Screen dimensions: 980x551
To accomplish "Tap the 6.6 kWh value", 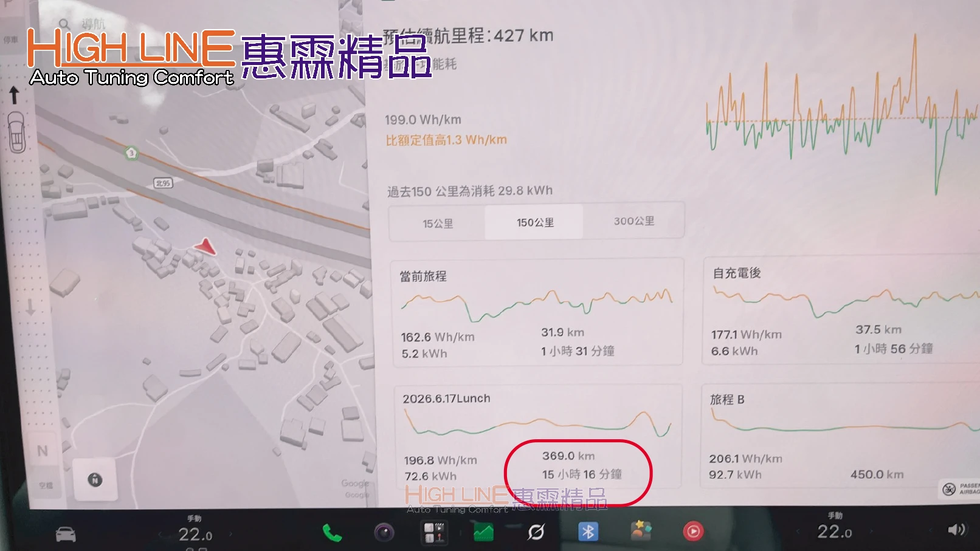I will [x=734, y=351].
